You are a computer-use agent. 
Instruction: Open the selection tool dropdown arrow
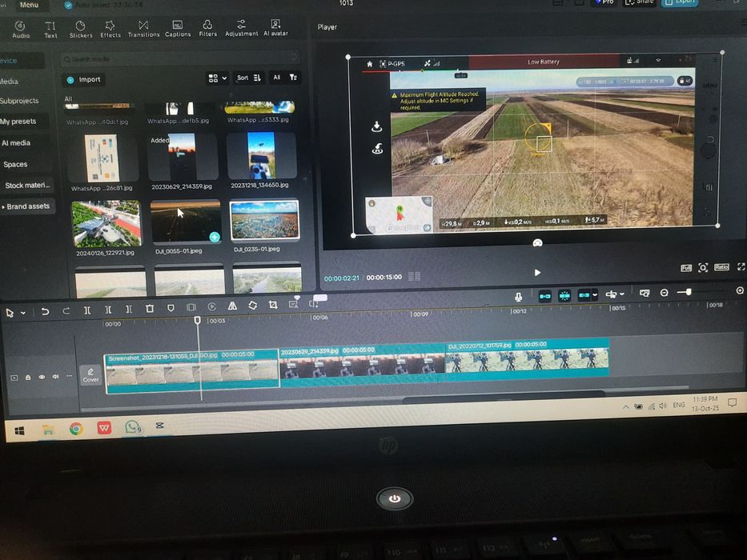[x=23, y=313]
